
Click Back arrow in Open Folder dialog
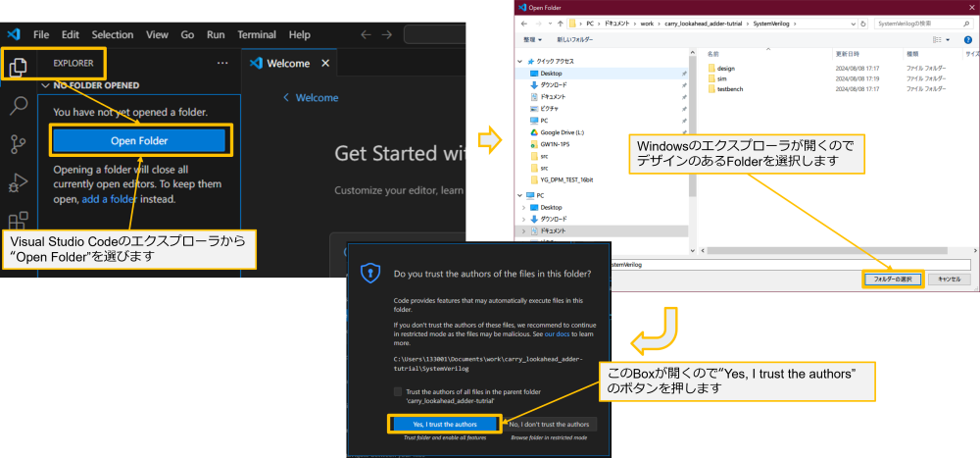(x=523, y=24)
